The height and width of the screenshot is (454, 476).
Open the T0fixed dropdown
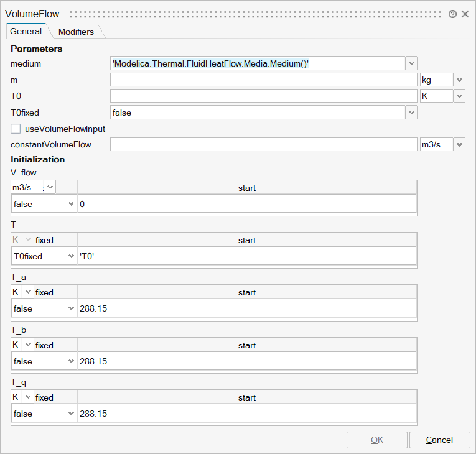[411, 113]
